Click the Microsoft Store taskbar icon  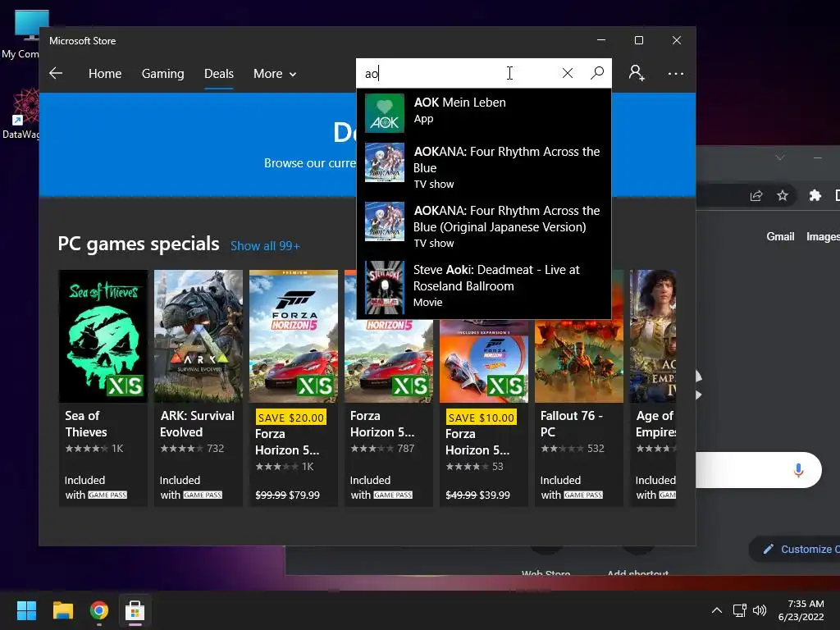[135, 610]
